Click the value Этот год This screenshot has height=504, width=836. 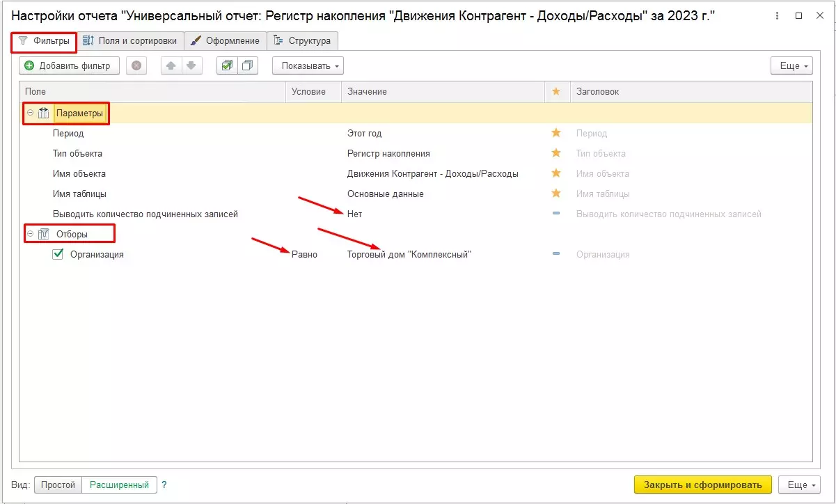(365, 133)
